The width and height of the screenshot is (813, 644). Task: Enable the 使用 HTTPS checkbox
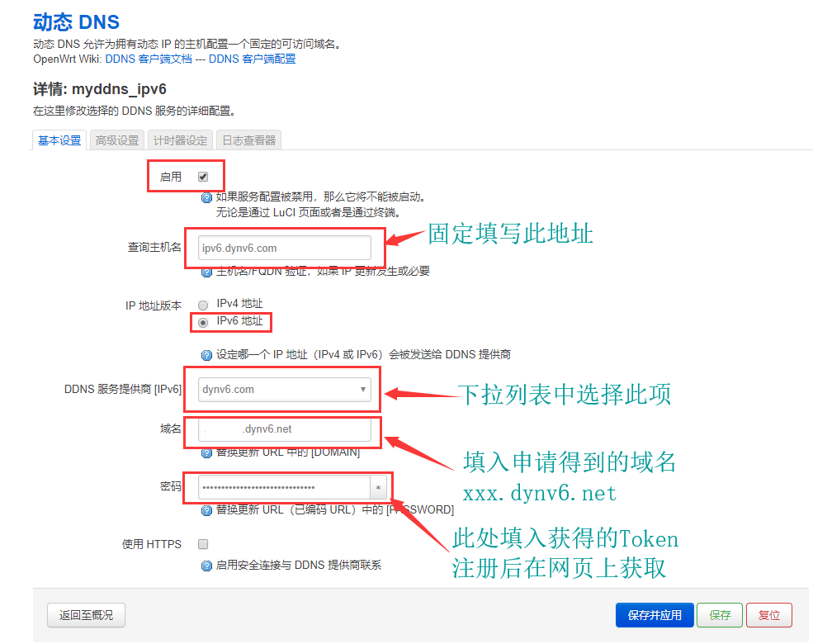coord(202,543)
